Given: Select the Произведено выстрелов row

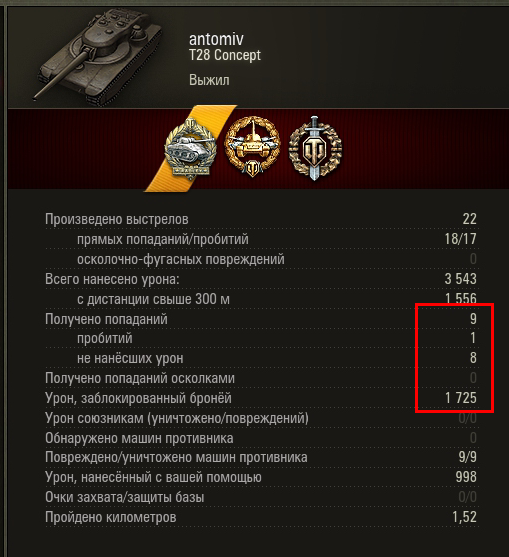Looking at the screenshot, I should coord(261,219).
